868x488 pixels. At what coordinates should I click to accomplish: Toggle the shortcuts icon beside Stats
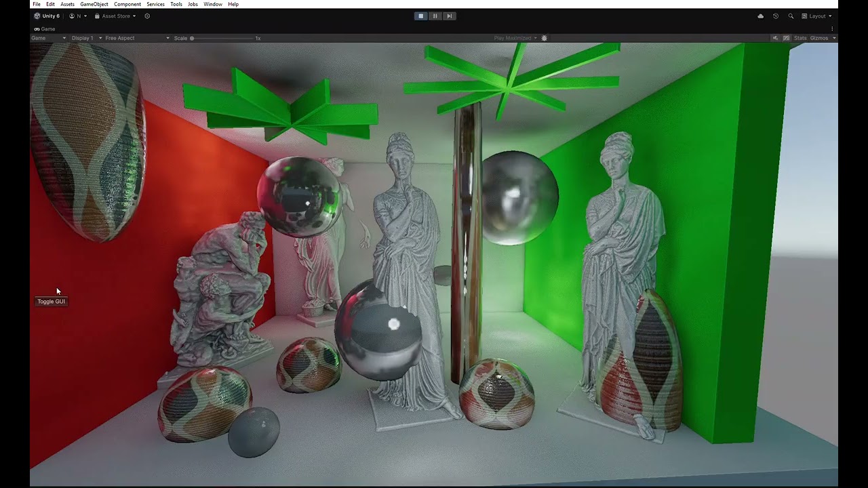(786, 38)
